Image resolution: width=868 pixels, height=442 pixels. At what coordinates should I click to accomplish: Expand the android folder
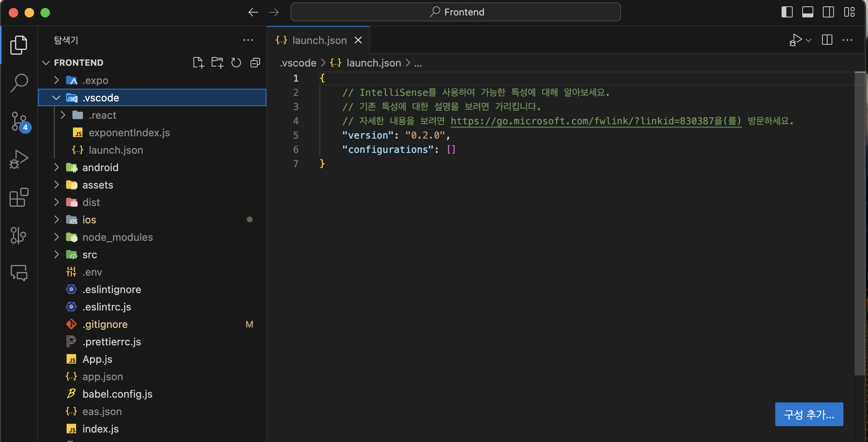[x=57, y=168]
